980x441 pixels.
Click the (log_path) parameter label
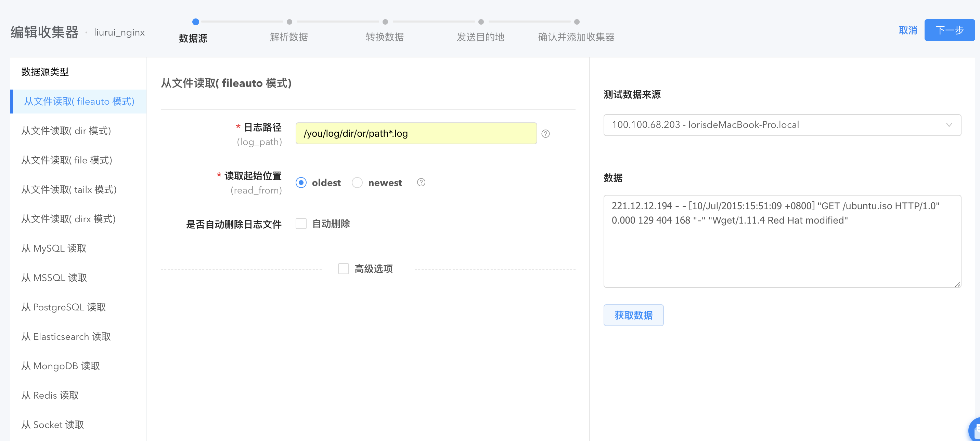click(259, 142)
